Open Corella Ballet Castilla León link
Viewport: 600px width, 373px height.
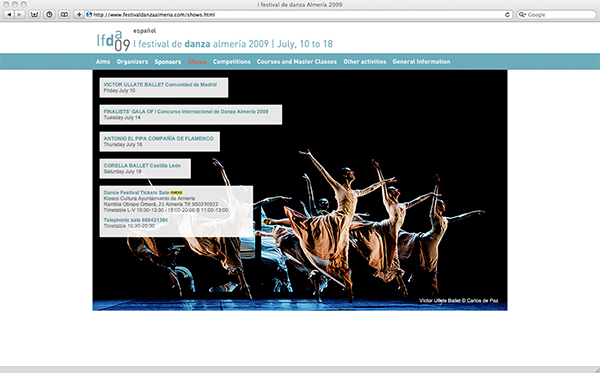pyautogui.click(x=142, y=166)
